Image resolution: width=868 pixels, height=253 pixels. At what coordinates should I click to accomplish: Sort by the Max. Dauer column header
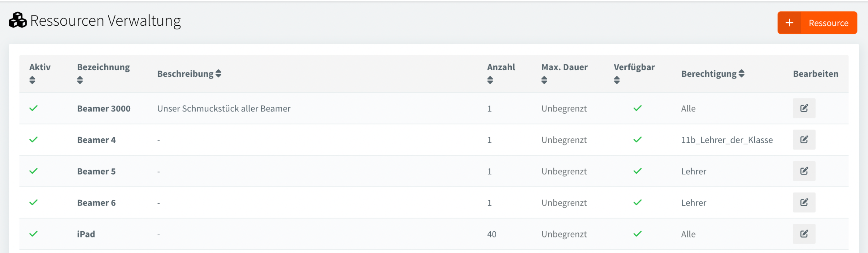coord(544,80)
